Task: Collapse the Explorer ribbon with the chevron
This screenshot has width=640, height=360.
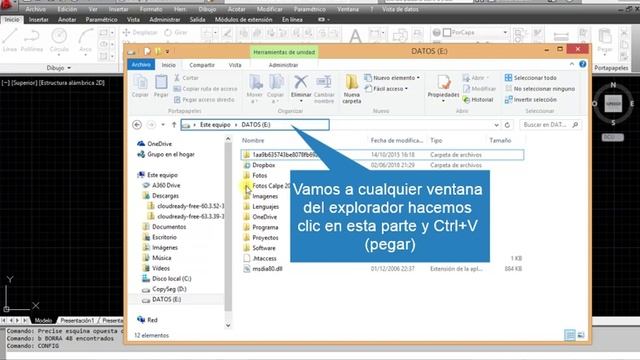Action: (x=572, y=64)
